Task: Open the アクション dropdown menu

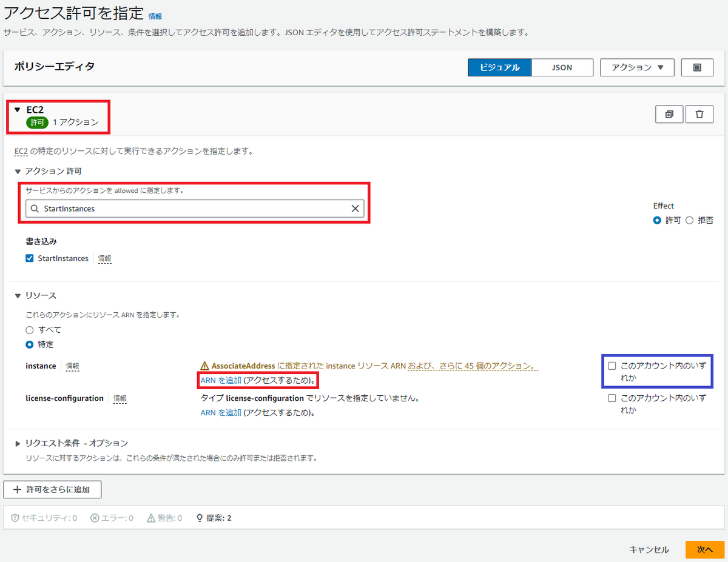Action: point(637,67)
